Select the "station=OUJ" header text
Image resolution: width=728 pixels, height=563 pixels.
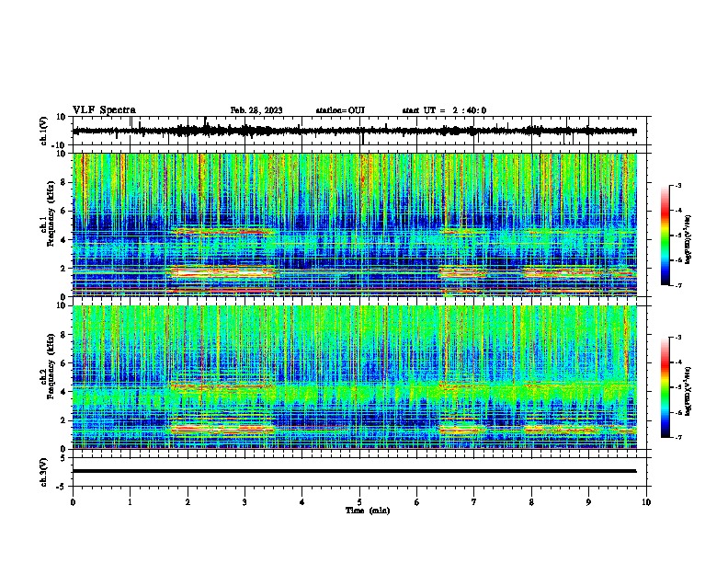point(340,110)
